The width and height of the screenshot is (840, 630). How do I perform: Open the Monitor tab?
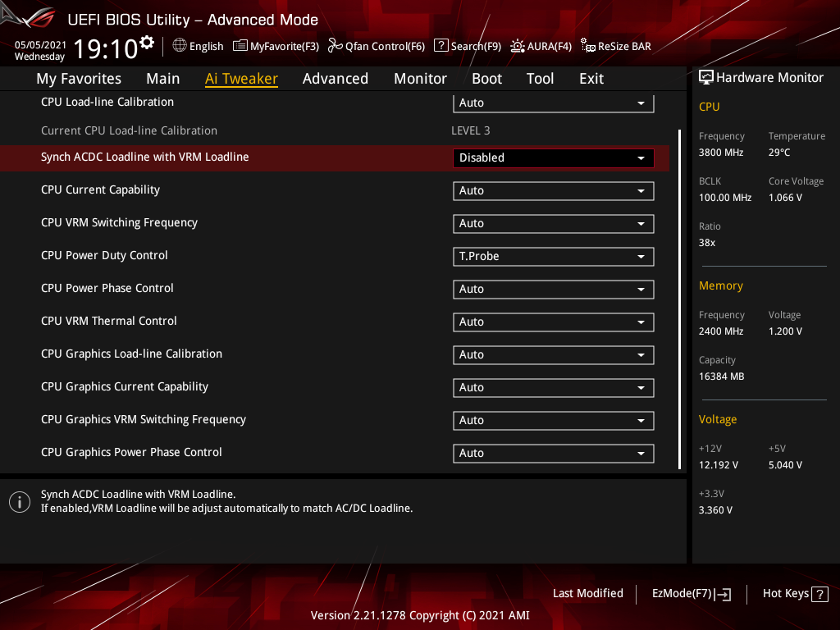click(421, 79)
